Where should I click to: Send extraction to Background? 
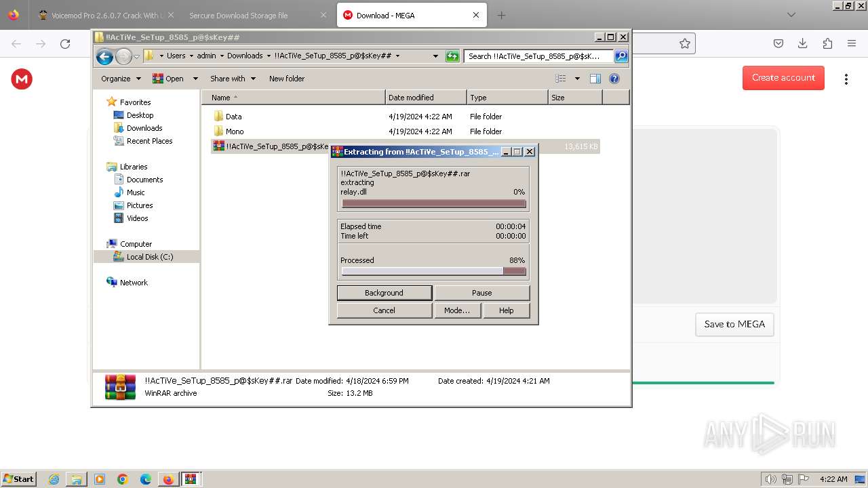(x=384, y=293)
